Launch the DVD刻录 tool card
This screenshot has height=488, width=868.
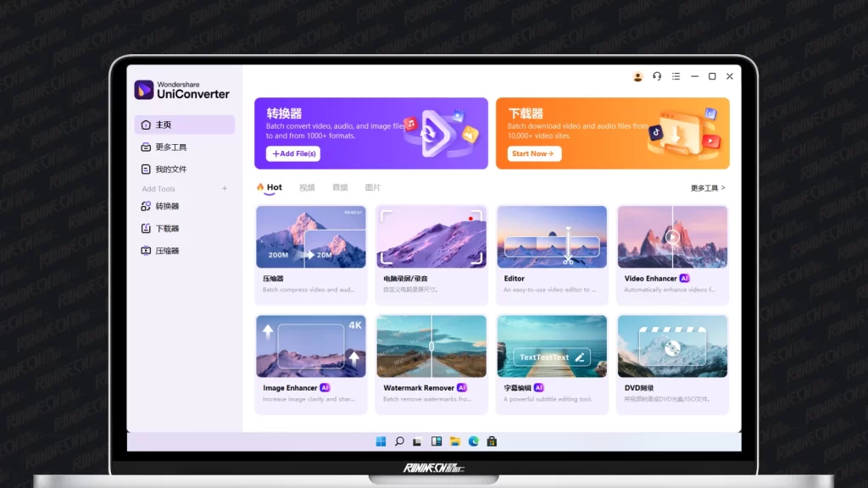(x=672, y=363)
